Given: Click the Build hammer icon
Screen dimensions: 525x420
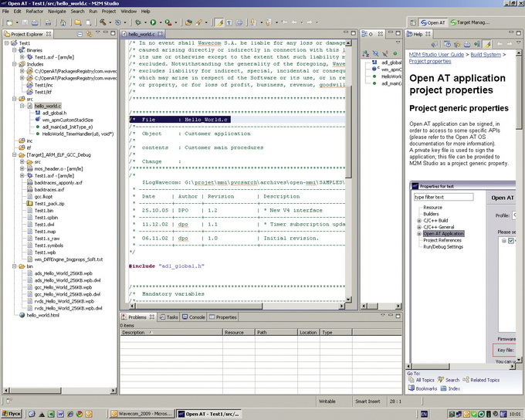Looking at the screenshot, I should (103, 22).
